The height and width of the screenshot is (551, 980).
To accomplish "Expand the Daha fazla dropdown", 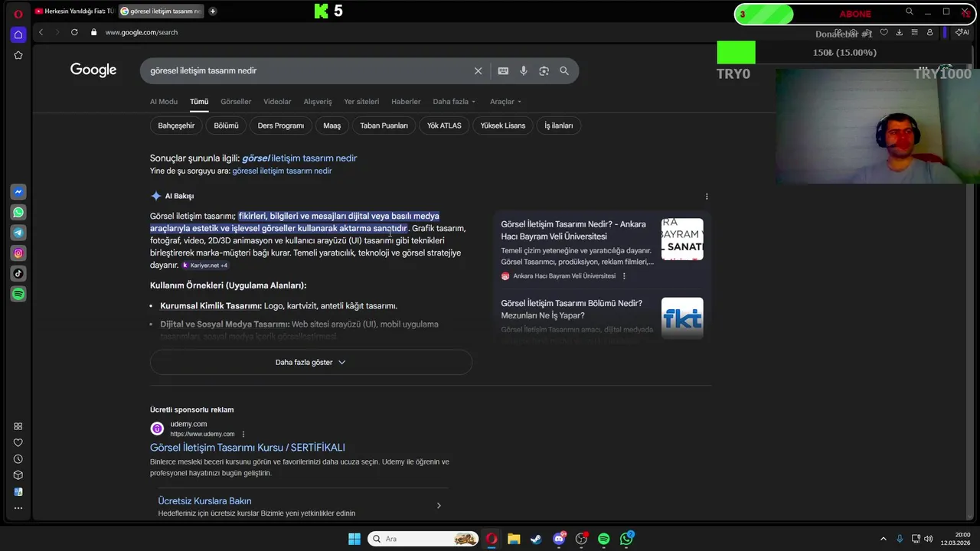I will [454, 102].
